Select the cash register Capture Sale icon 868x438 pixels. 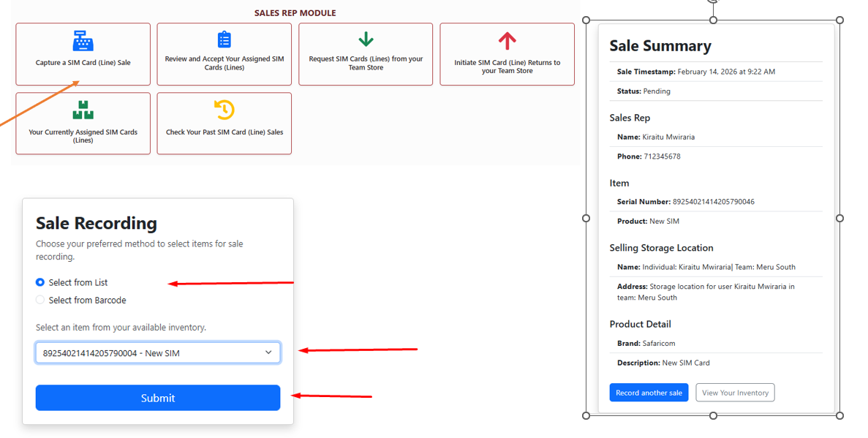83,40
